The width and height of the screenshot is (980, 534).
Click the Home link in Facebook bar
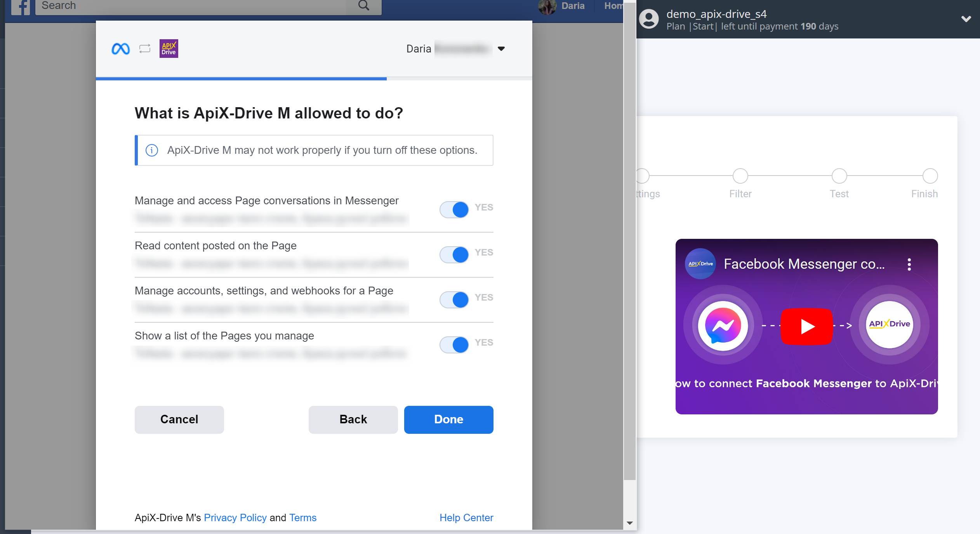pyautogui.click(x=613, y=6)
